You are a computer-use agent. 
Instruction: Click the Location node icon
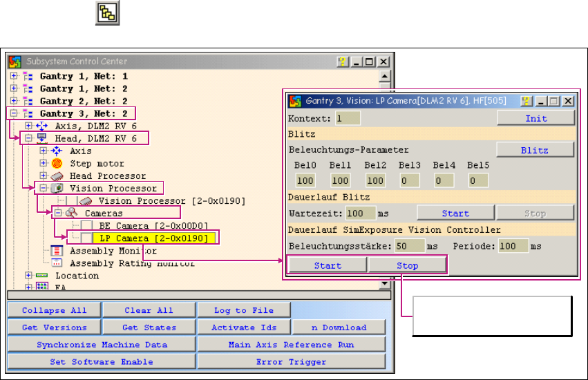tap(42, 276)
